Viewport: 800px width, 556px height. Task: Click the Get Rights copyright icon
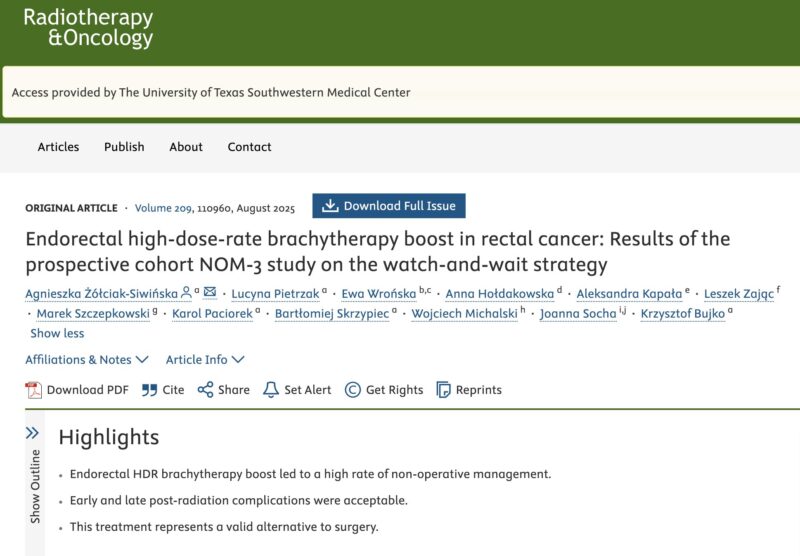pos(353,390)
